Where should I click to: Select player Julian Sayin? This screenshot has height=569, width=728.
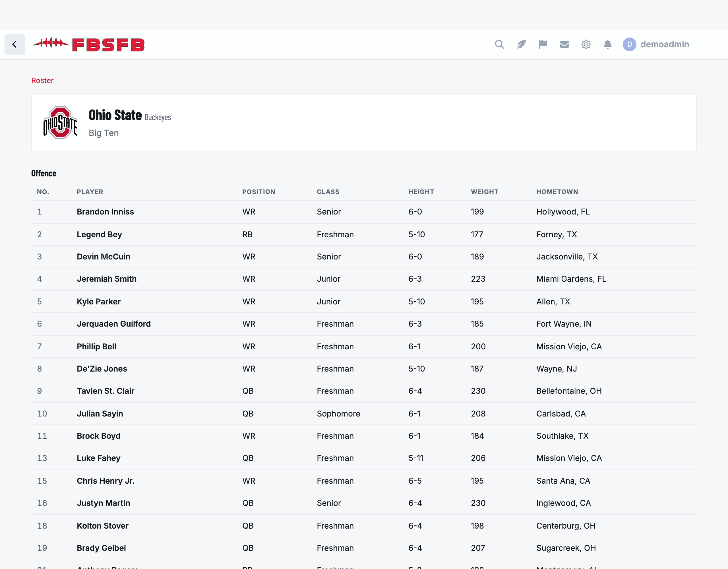[x=100, y=414]
